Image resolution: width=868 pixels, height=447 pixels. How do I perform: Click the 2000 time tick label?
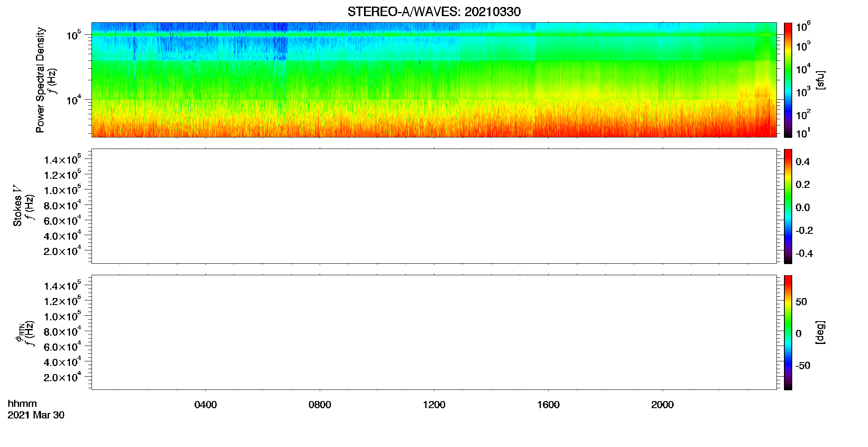tap(662, 404)
